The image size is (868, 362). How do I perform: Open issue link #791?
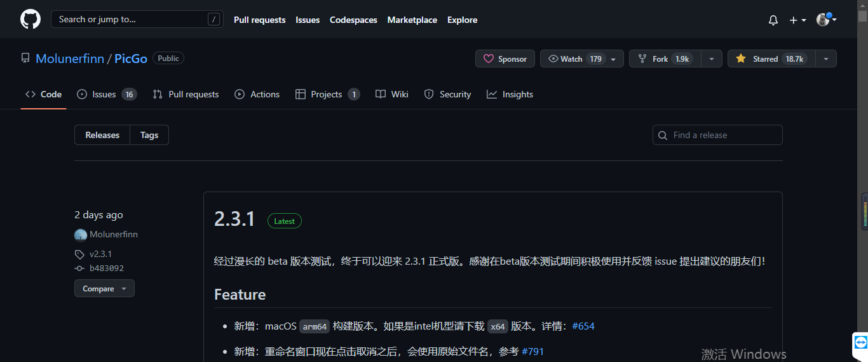tap(532, 351)
